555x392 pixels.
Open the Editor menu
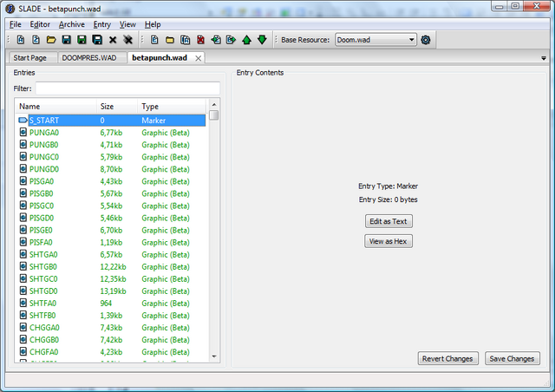tap(40, 24)
